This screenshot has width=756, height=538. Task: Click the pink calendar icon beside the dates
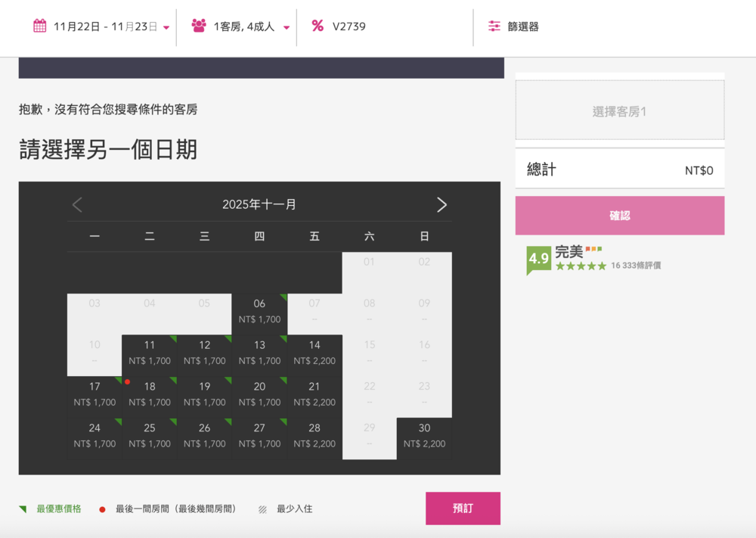39,25
